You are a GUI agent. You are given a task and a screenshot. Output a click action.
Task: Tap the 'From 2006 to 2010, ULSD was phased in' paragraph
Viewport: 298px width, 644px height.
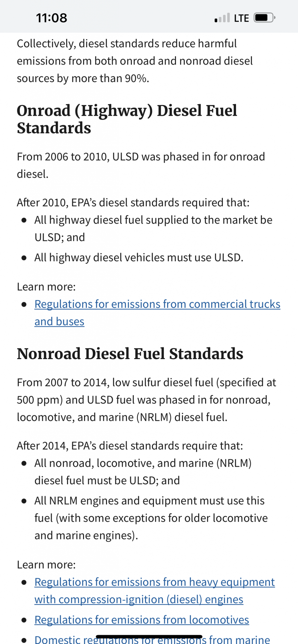click(x=141, y=165)
